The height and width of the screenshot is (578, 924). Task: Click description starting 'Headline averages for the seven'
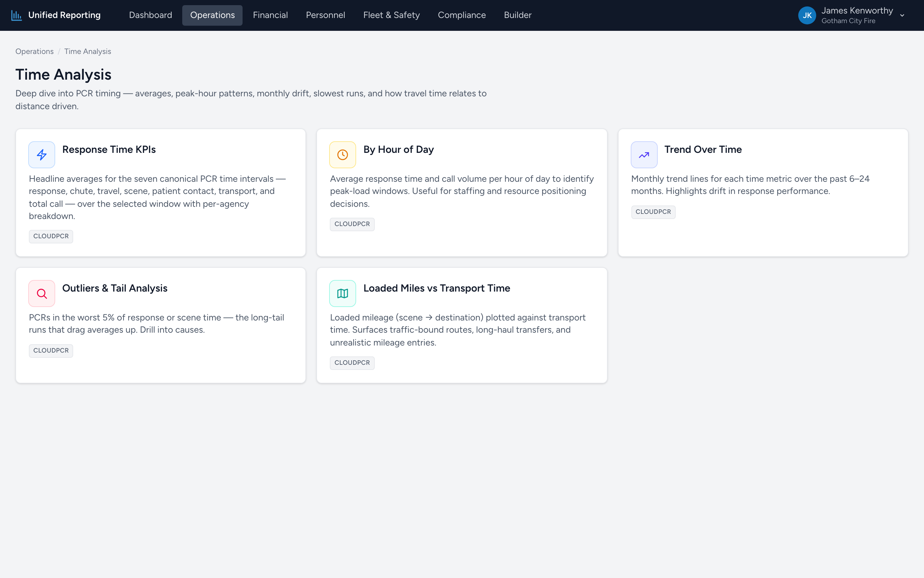pos(157,197)
